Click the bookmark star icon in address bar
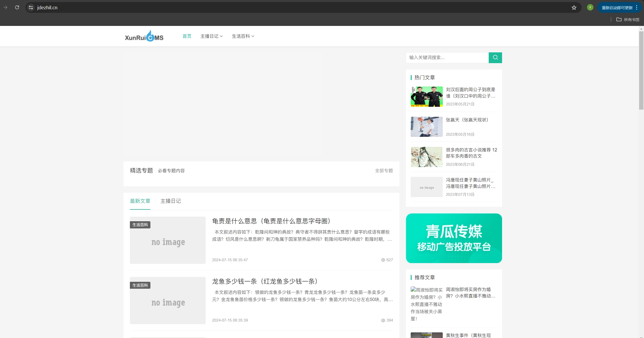 click(x=574, y=8)
